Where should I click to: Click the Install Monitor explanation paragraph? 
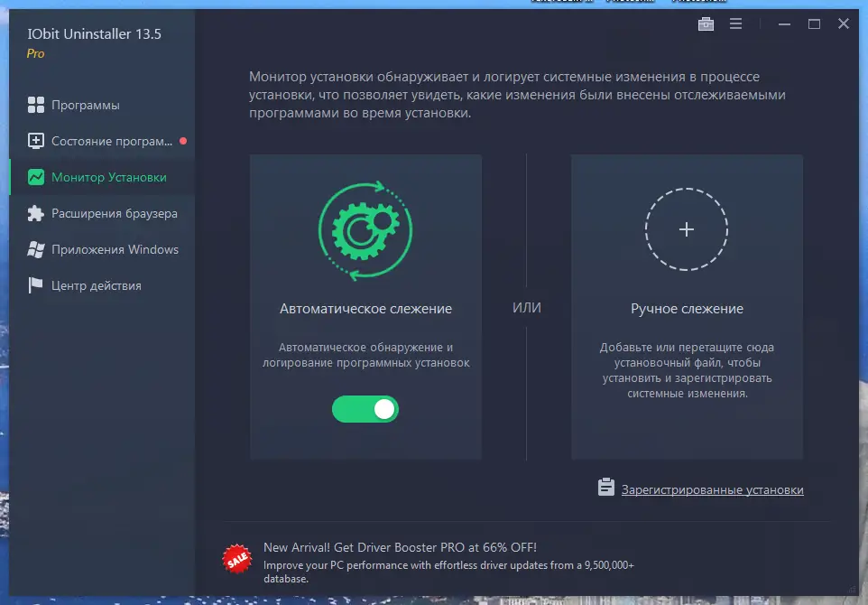[517, 95]
